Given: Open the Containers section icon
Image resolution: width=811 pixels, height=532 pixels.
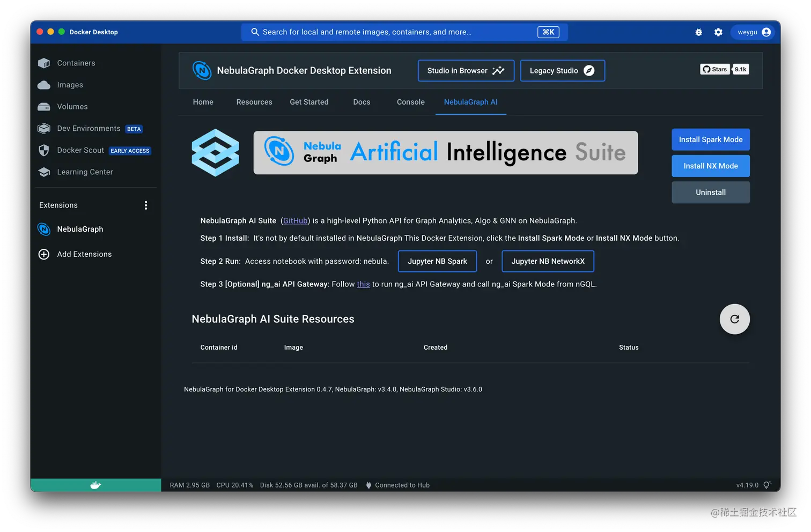Looking at the screenshot, I should tap(44, 63).
